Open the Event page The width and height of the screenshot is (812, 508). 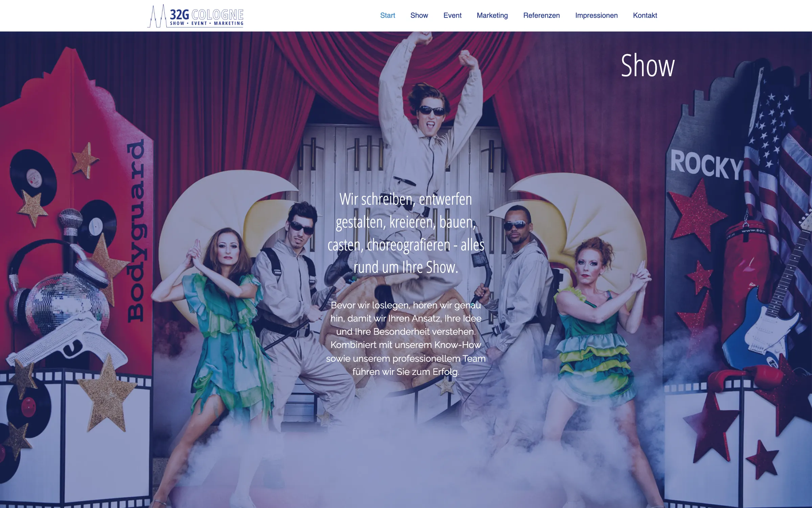[x=452, y=16]
